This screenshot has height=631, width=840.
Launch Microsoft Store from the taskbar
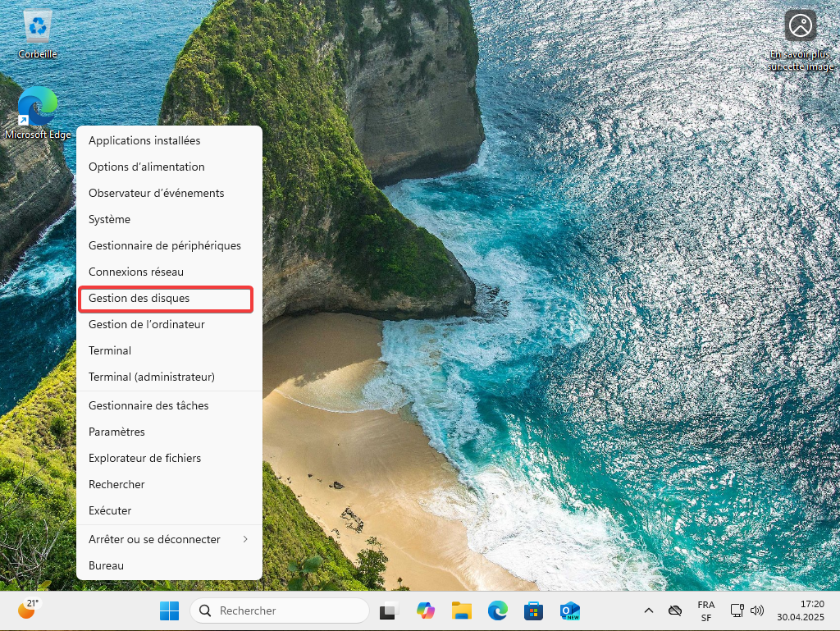533,610
